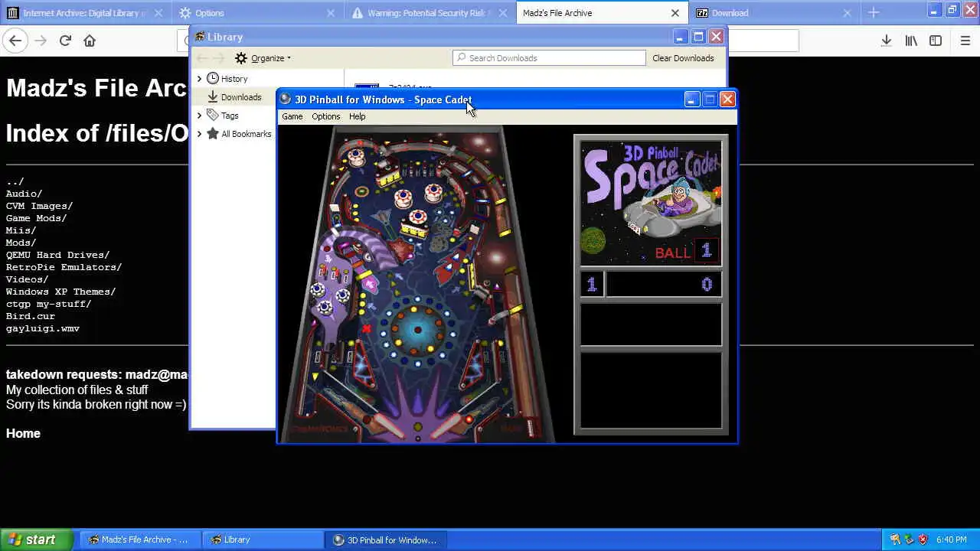Go to Firefox home page icon
Viewport: 980px width, 551px height.
point(90,41)
